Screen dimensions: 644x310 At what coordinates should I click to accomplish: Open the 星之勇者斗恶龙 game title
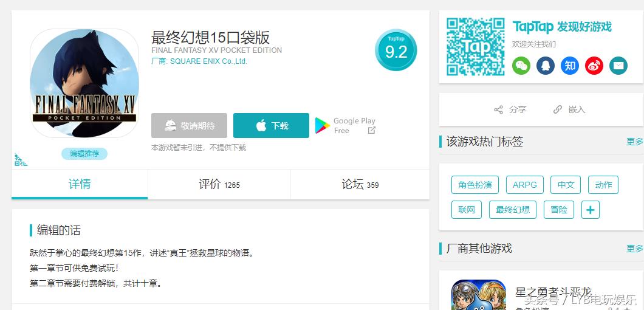(553, 293)
